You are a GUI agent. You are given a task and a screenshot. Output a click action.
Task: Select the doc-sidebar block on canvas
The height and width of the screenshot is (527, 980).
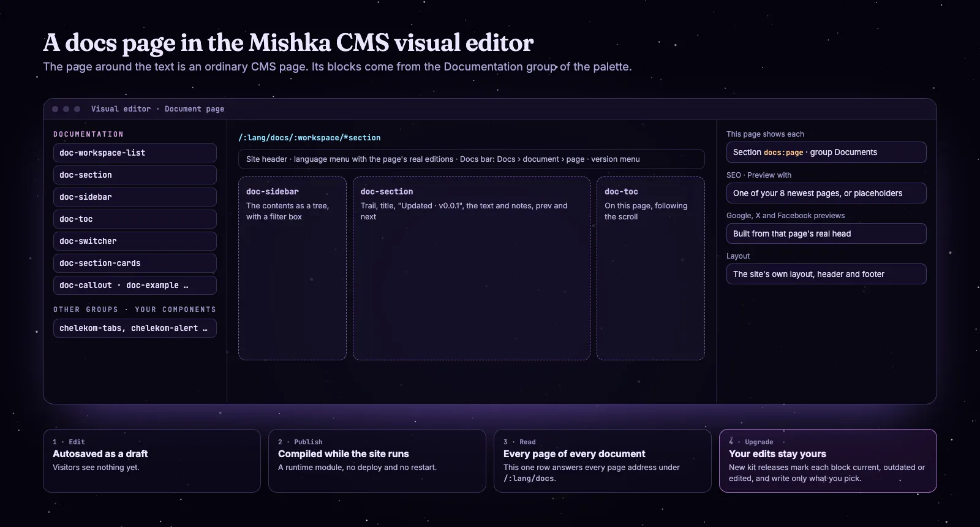pyautogui.click(x=292, y=268)
